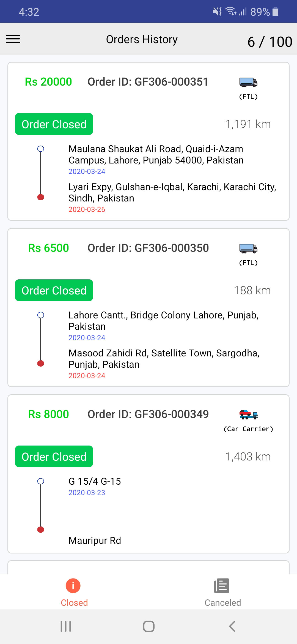Select the Closed info icon
This screenshot has height=644, width=297.
click(x=73, y=586)
